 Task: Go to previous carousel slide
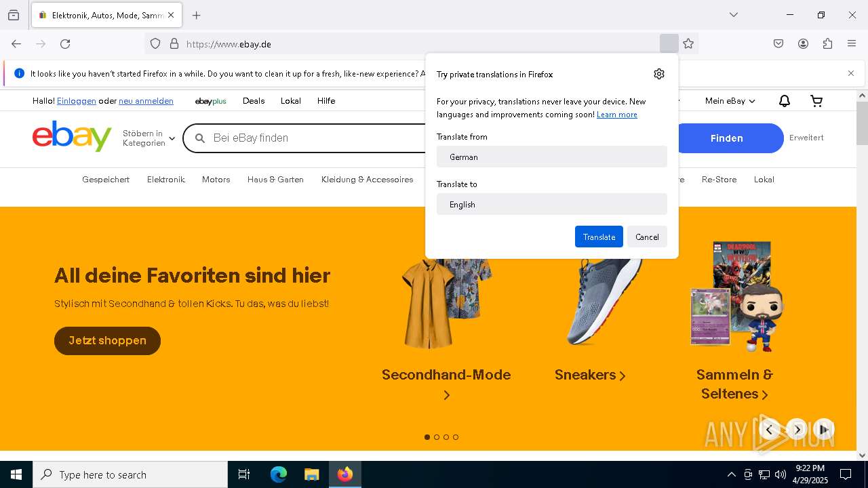[x=769, y=430]
